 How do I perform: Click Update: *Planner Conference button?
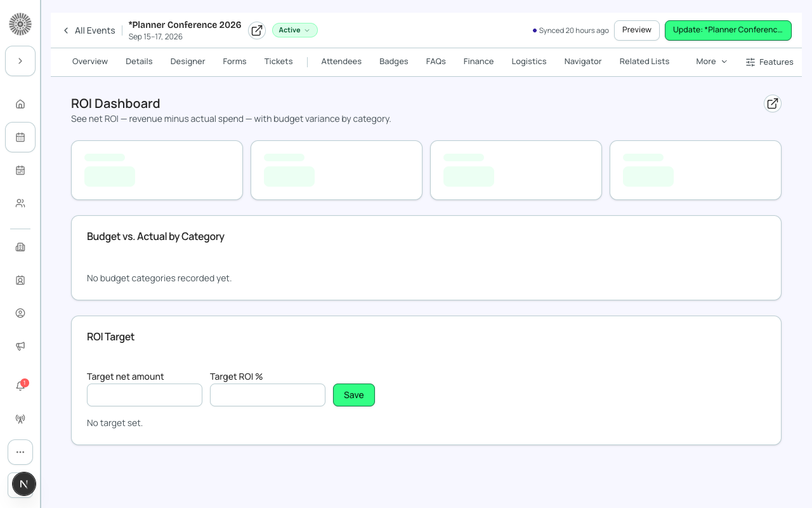(728, 30)
